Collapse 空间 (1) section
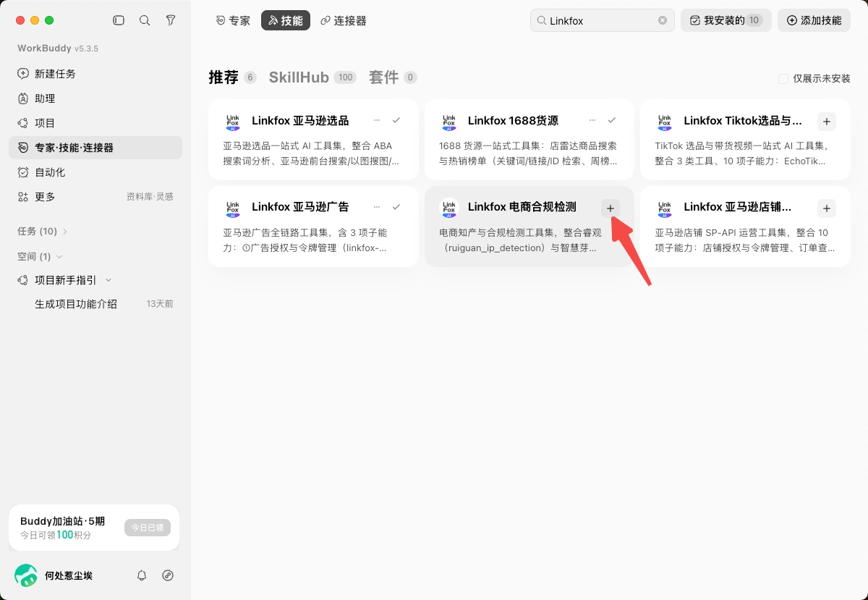This screenshot has height=600, width=868. click(40, 256)
